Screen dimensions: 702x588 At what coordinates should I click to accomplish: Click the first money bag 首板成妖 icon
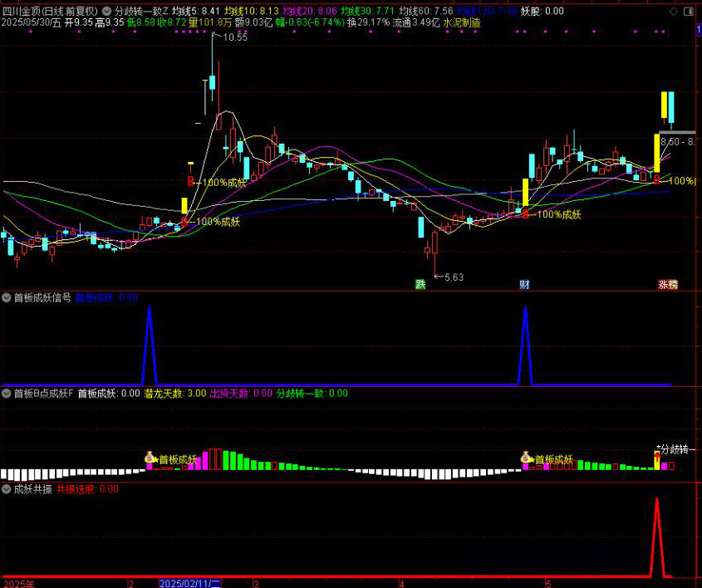click(x=150, y=457)
